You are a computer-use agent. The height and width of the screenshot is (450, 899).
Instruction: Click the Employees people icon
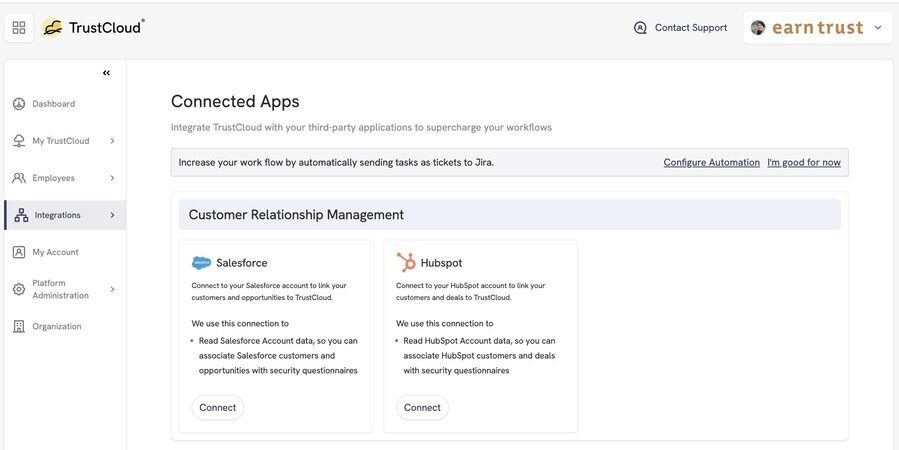(19, 178)
